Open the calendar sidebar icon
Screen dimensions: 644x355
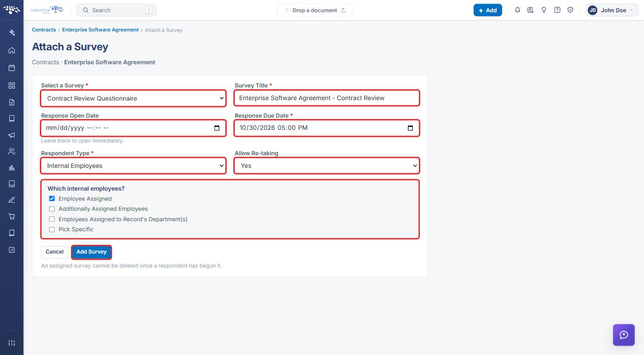pyautogui.click(x=12, y=68)
